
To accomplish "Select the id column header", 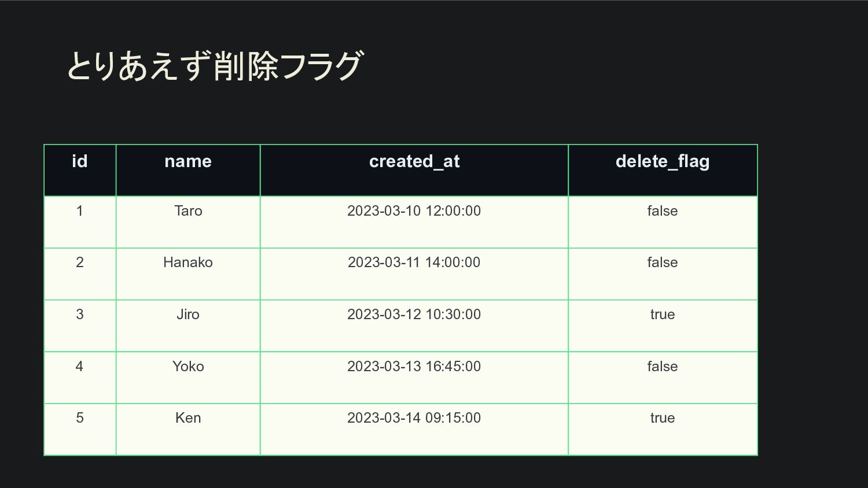I will tap(80, 170).
